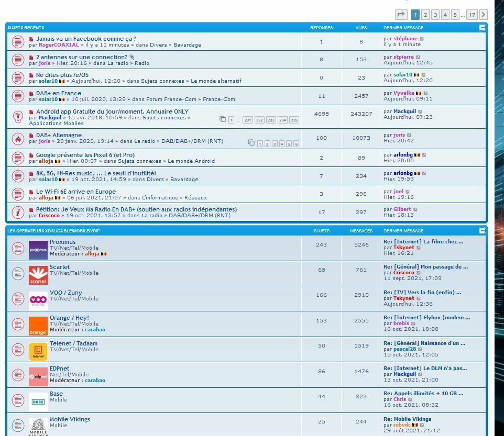
Task: Click the next page chevron arrow
Action: point(484,15)
